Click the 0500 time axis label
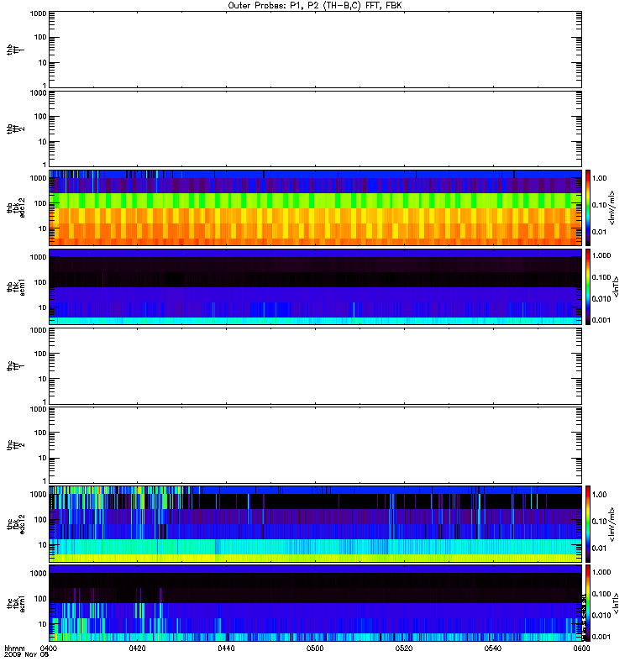 (x=315, y=648)
